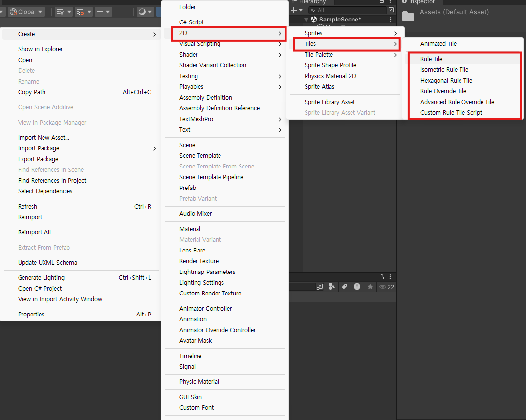
Task: Click the Project panel search field
Action: tap(302, 287)
